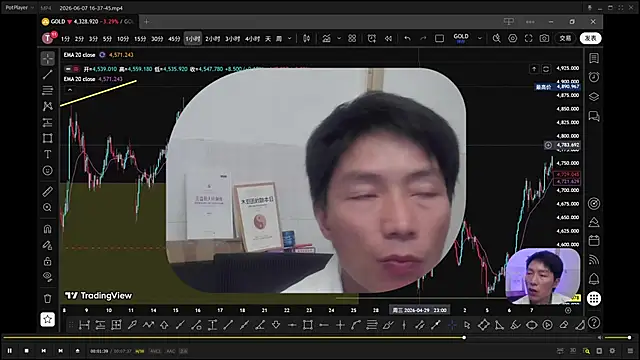Open the time axis settings gear
The width and height of the screenshot is (640, 360).
(568, 310)
